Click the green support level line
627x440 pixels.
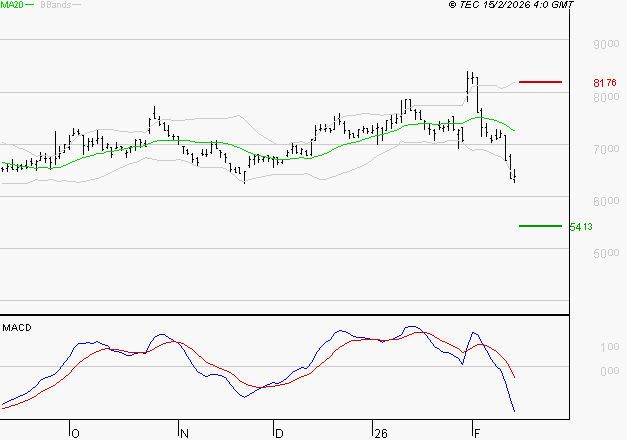[x=540, y=226]
